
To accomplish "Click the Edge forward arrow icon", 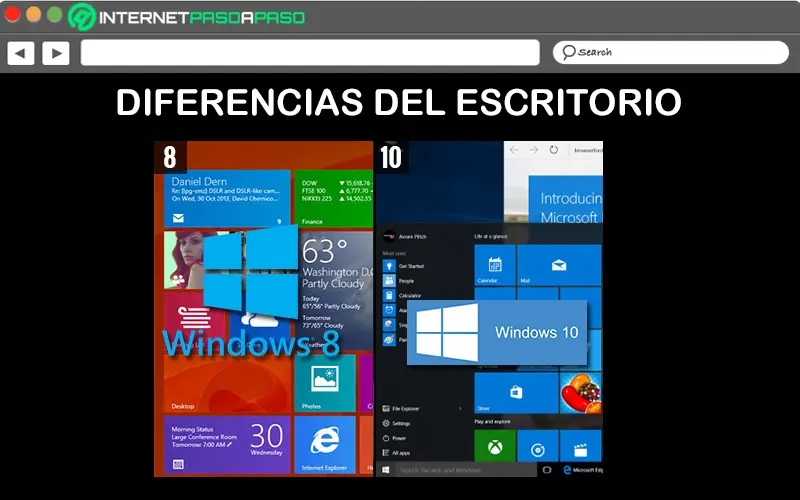I will click(534, 150).
